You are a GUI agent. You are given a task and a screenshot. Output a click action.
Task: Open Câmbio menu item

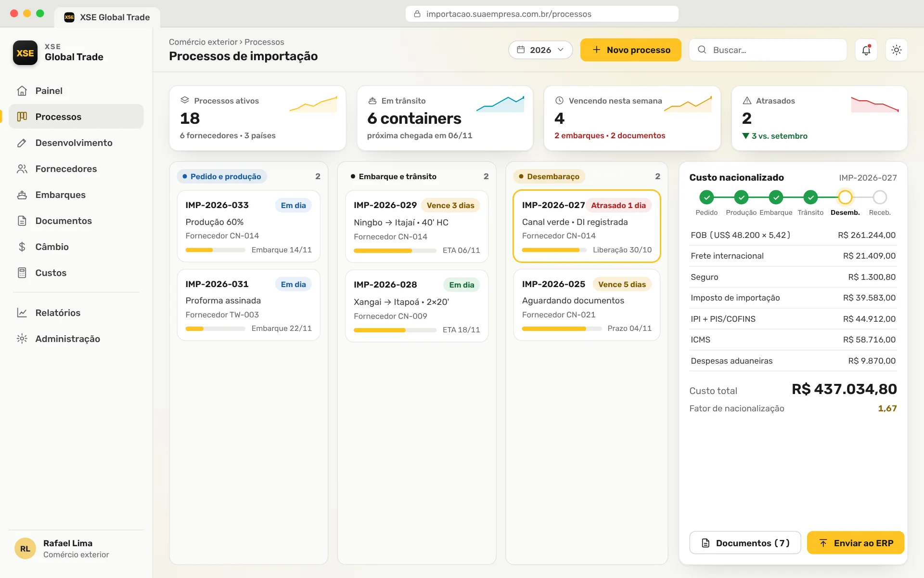[x=76, y=247]
